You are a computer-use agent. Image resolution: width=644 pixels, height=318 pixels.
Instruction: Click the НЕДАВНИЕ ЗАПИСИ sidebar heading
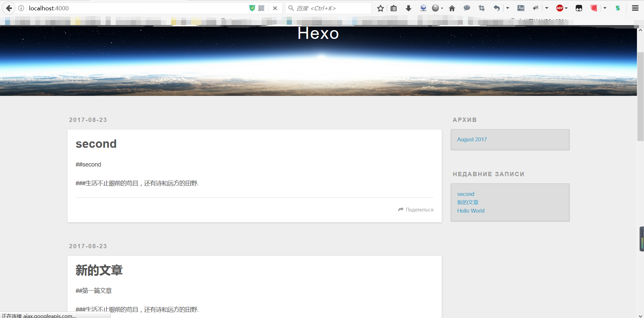click(x=488, y=174)
